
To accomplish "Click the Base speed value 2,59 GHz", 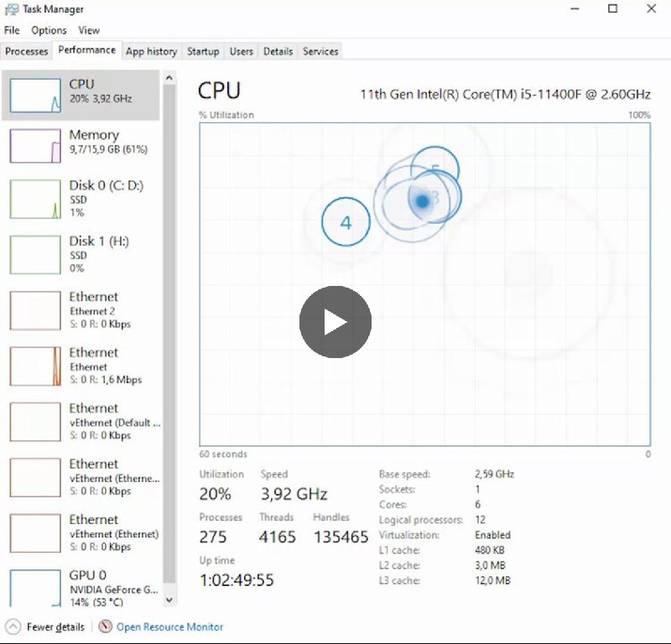I will 494,474.
